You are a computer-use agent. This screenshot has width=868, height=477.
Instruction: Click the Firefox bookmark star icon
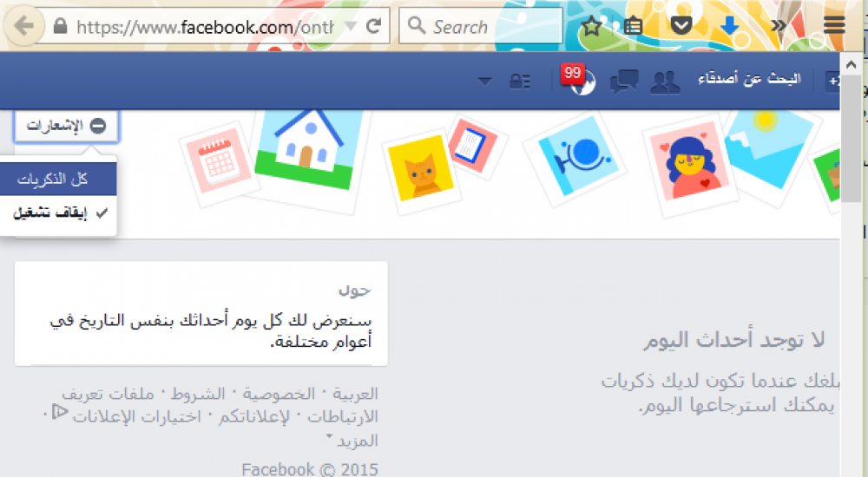(591, 25)
